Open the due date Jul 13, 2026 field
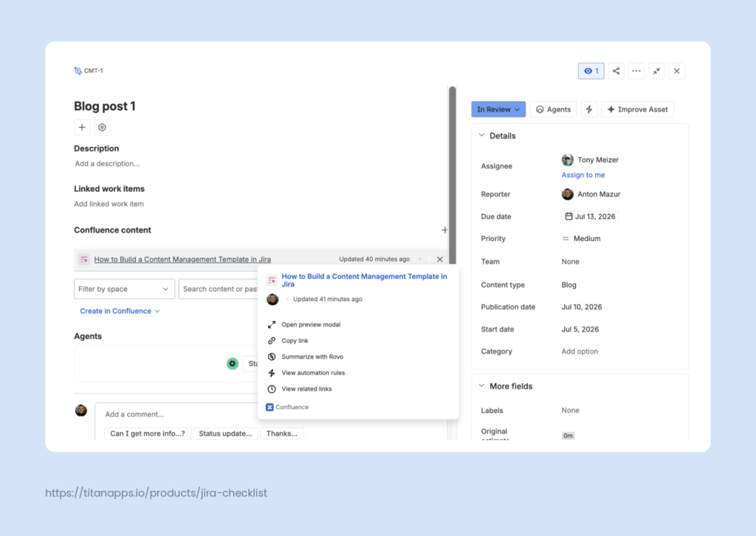756x536 pixels. tap(590, 216)
